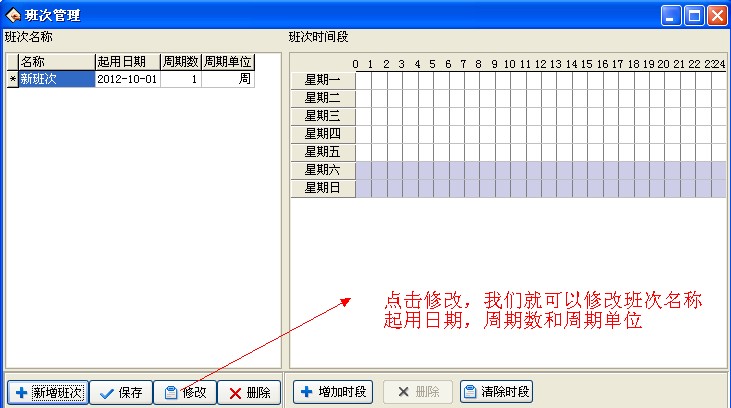The width and height of the screenshot is (731, 408).
Task: Select the 周期数 value 1 cell
Action: pyautogui.click(x=181, y=79)
